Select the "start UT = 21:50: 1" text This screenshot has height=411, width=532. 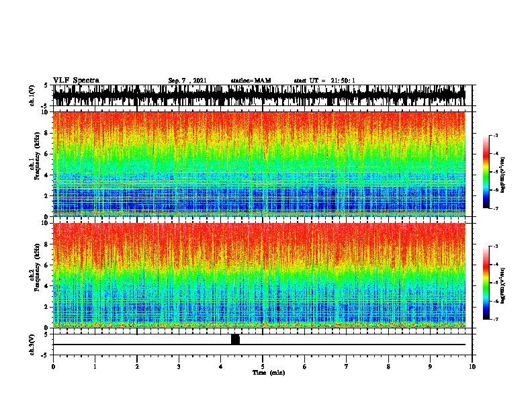tap(324, 81)
